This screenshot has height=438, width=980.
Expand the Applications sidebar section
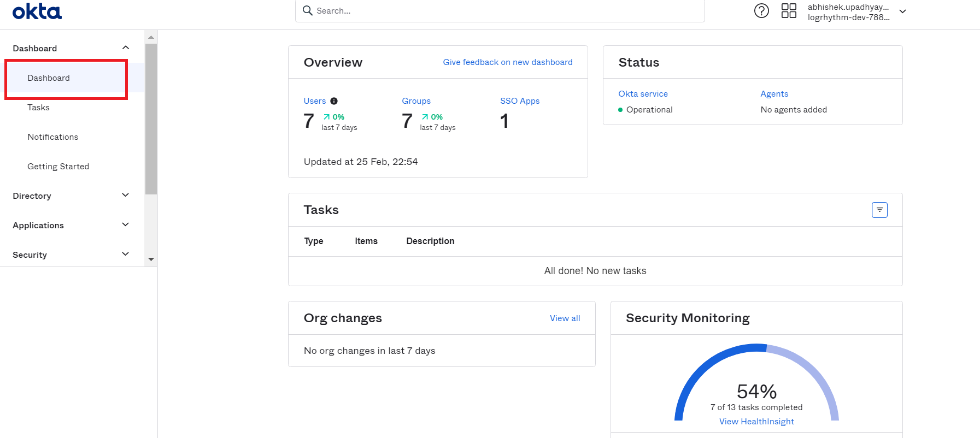[x=125, y=225]
